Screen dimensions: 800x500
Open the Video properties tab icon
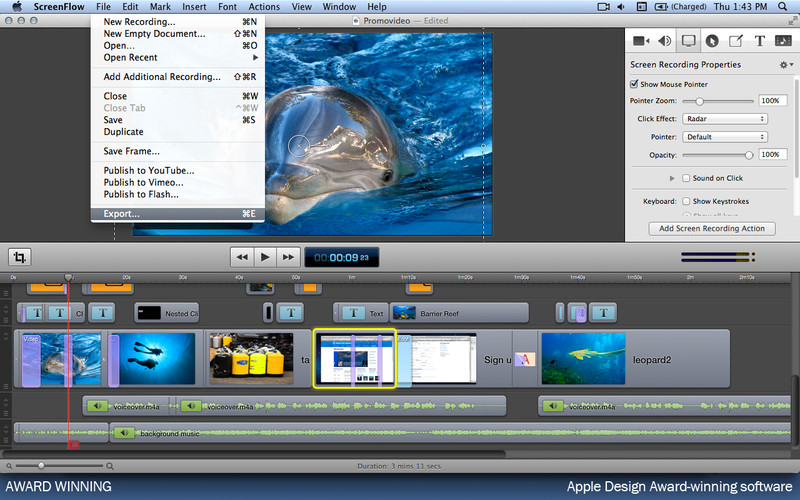pos(641,41)
